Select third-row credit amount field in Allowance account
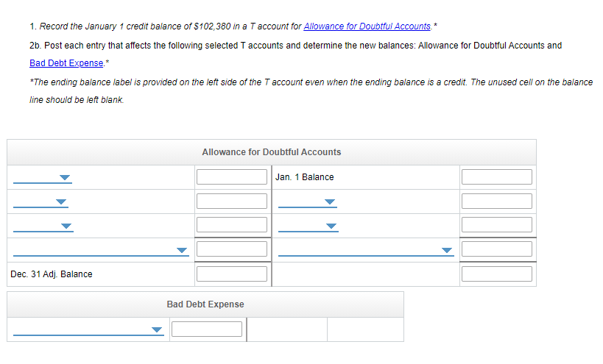 tap(496, 225)
